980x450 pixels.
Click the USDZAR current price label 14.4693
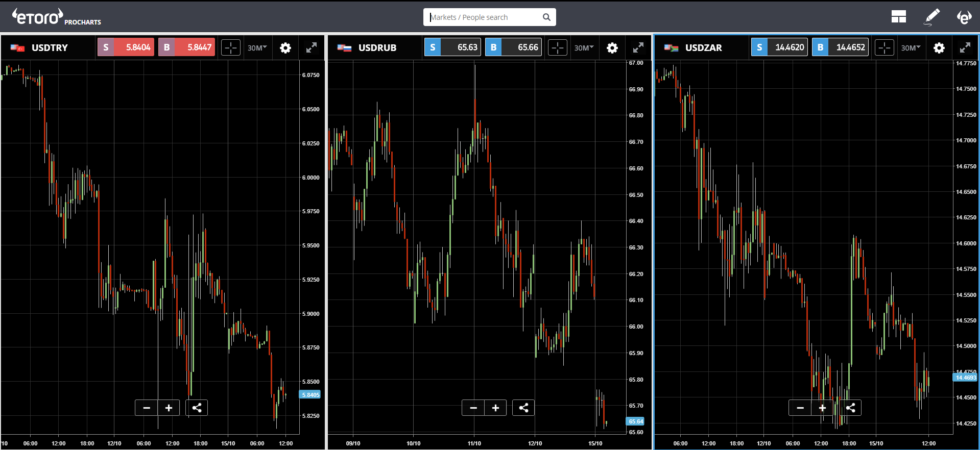point(966,378)
